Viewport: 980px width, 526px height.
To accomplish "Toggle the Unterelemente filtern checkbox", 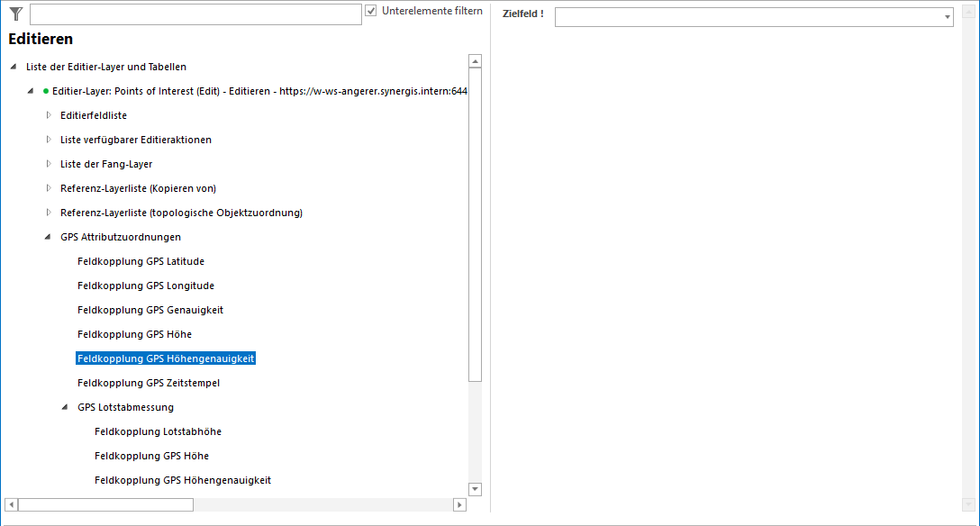I will pyautogui.click(x=371, y=11).
